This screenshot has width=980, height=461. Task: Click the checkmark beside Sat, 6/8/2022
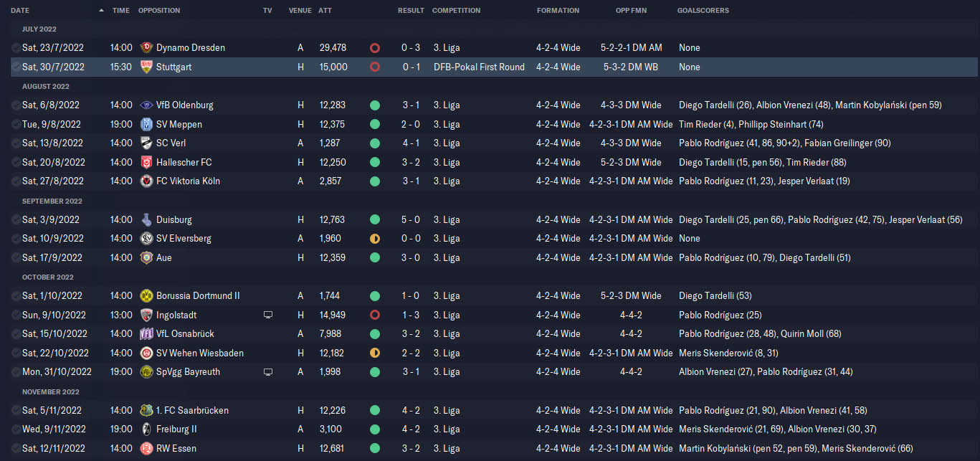[x=16, y=105]
